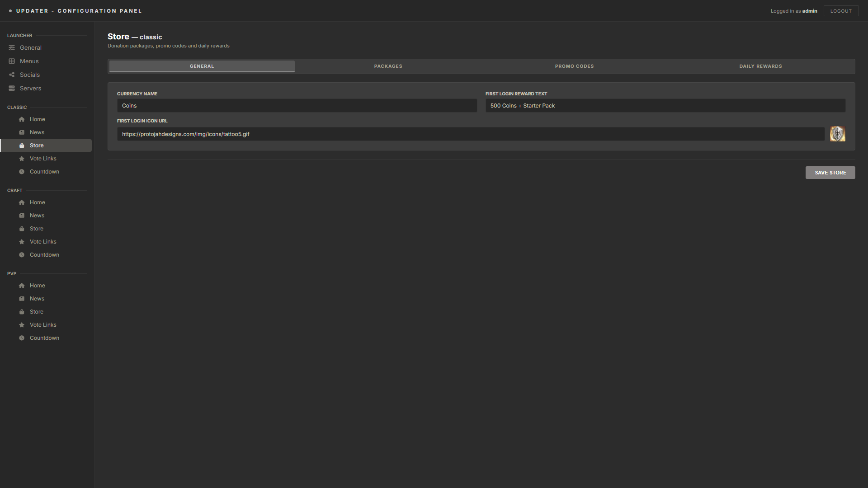Click the share icon beside Socials

12,75
